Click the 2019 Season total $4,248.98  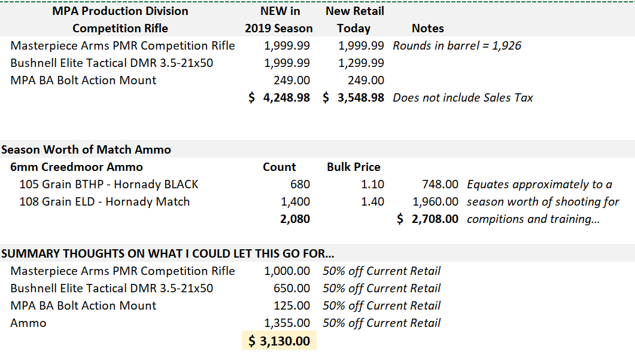pos(279,98)
